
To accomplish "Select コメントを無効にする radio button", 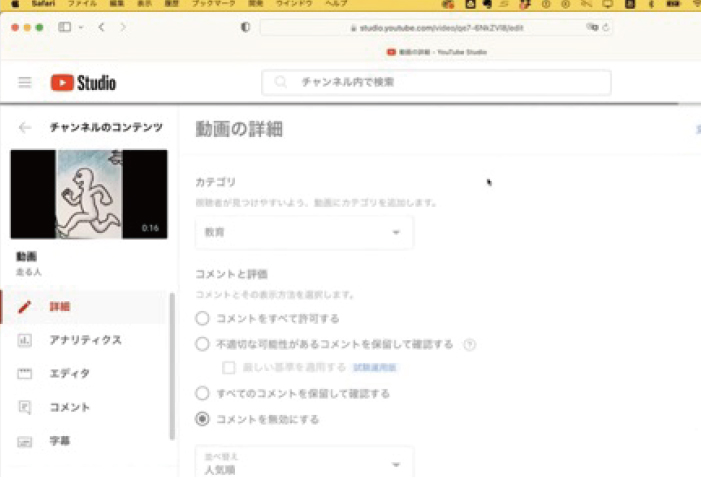I will (202, 419).
